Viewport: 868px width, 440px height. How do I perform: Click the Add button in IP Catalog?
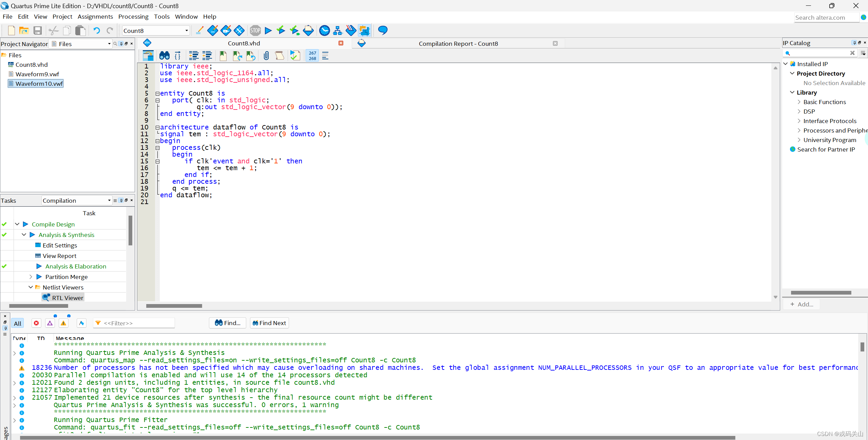coord(802,304)
